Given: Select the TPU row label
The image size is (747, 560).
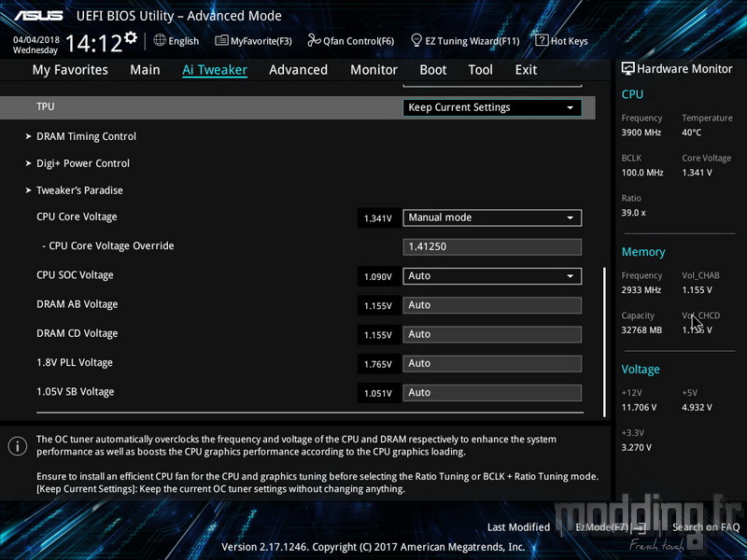Looking at the screenshot, I should [45, 106].
